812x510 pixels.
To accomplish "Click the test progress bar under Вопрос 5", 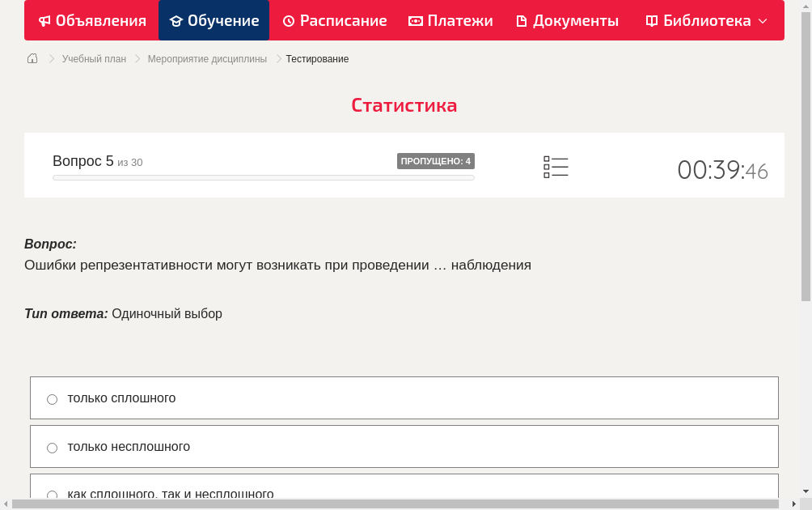I will point(263,177).
